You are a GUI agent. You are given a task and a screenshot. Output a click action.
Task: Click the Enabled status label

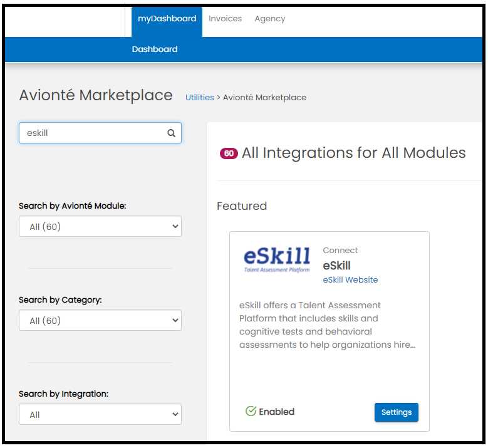(276, 412)
